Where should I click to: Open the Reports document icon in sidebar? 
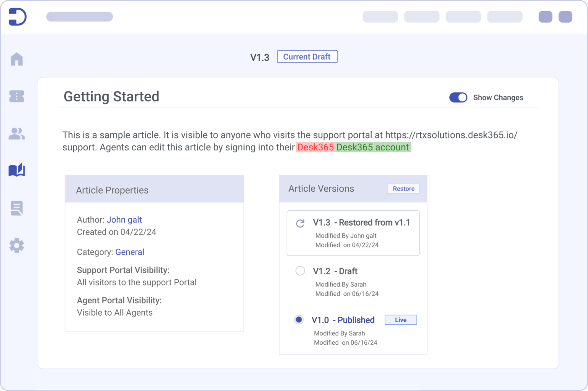click(16, 208)
